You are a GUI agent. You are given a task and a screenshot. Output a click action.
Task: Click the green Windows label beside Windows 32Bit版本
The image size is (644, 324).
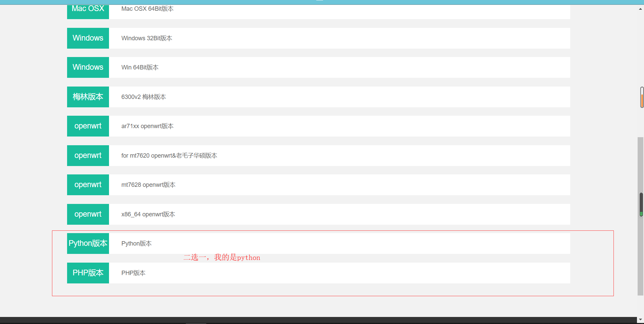(88, 38)
